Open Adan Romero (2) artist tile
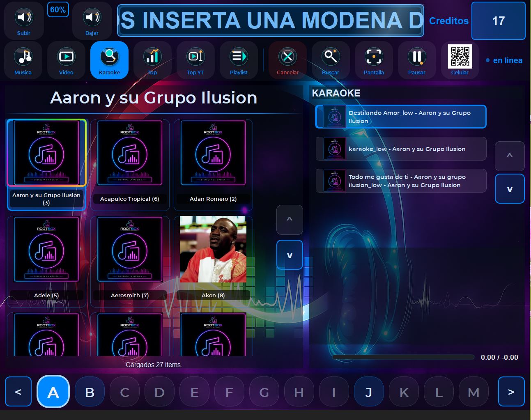Image resolution: width=531 pixels, height=420 pixels. point(213,165)
